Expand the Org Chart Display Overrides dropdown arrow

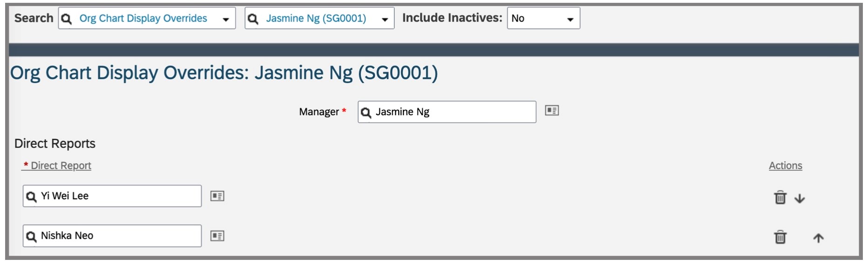tap(226, 20)
